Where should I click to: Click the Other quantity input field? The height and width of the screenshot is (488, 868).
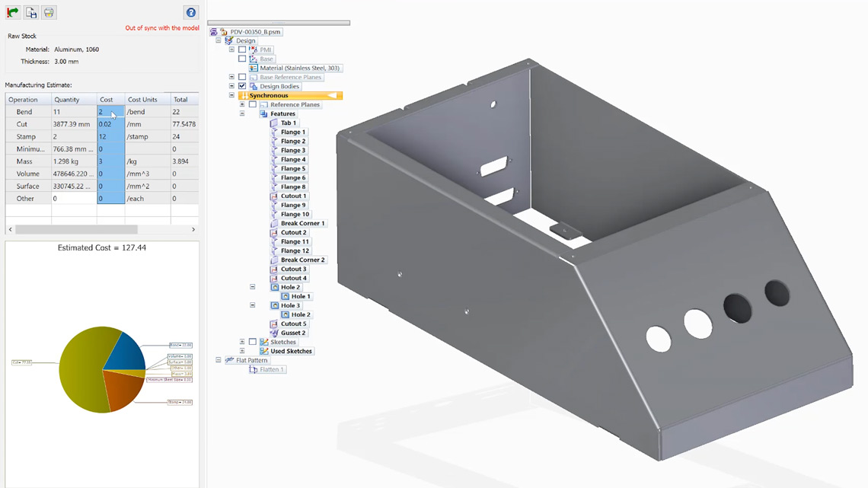point(72,199)
